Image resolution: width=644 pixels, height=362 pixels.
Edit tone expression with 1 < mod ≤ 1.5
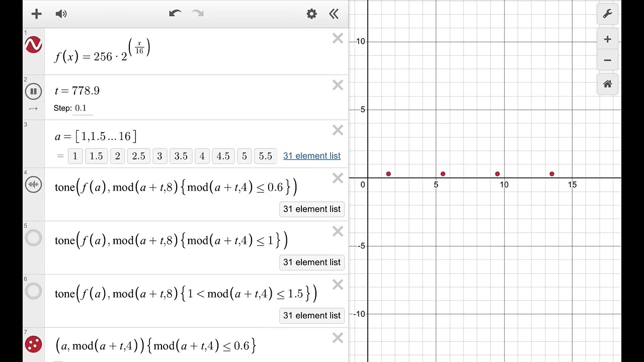[186, 294]
